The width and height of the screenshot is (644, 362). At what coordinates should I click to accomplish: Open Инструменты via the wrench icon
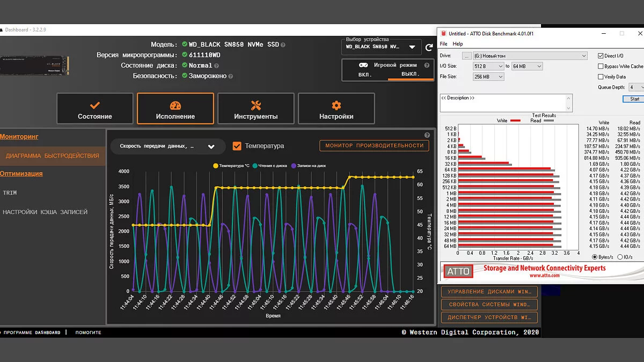[x=256, y=106]
